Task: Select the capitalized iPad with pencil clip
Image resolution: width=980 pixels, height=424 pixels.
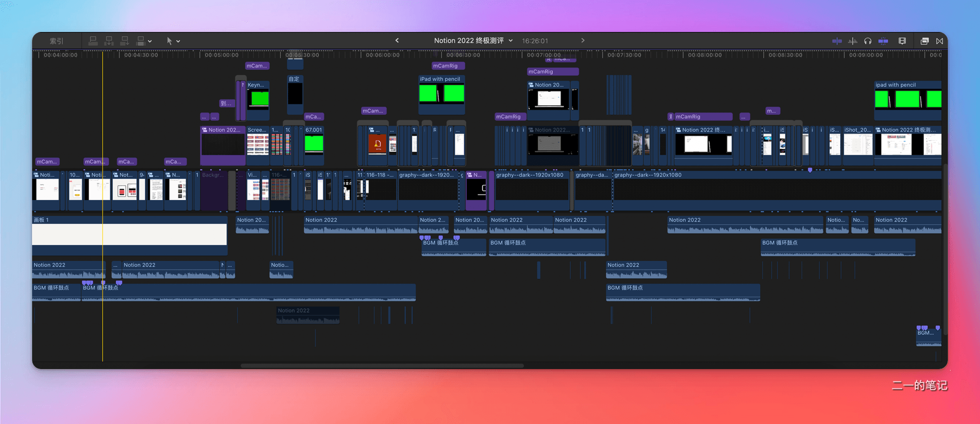Action: pos(442,94)
